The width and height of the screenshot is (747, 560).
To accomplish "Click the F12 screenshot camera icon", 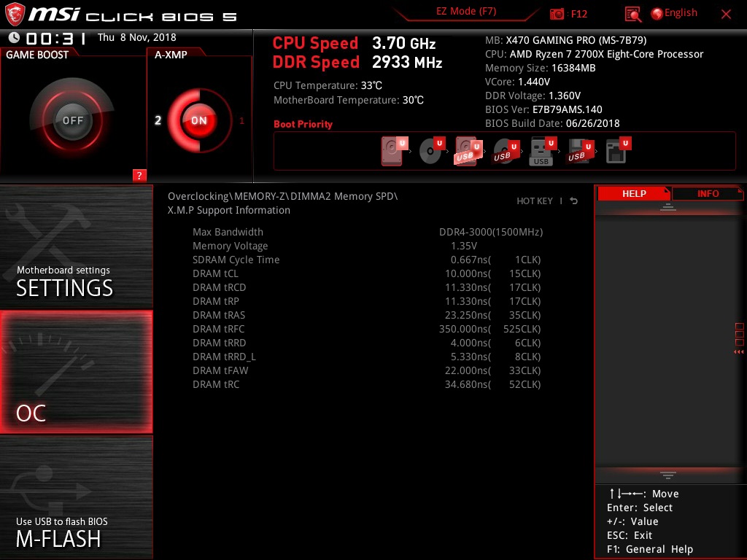I will 557,14.
